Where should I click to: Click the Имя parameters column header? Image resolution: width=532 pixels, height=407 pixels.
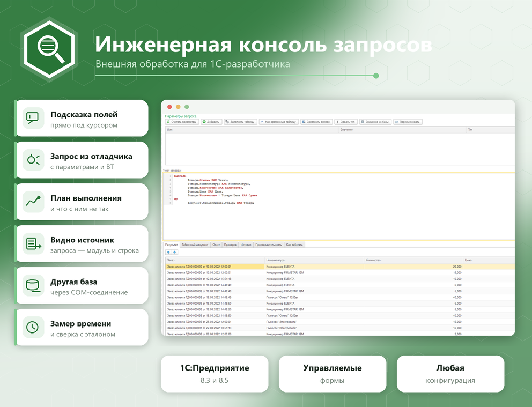coord(252,130)
